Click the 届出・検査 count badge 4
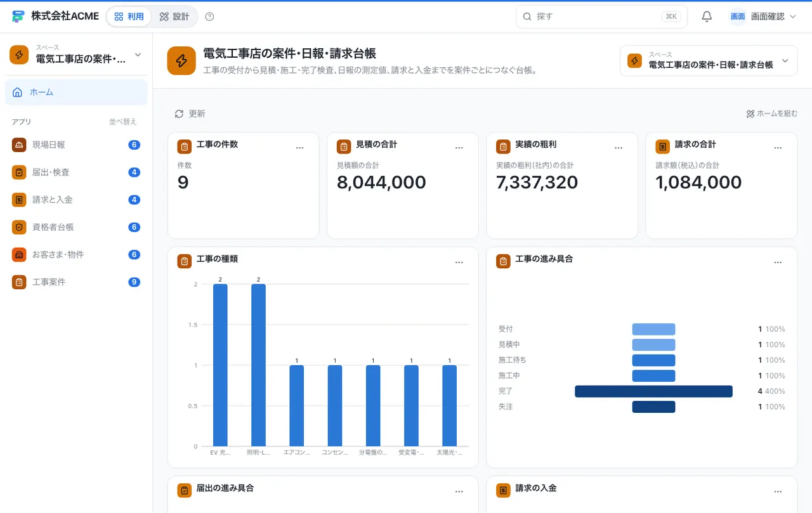Viewport: 812px width, 513px height. click(134, 172)
